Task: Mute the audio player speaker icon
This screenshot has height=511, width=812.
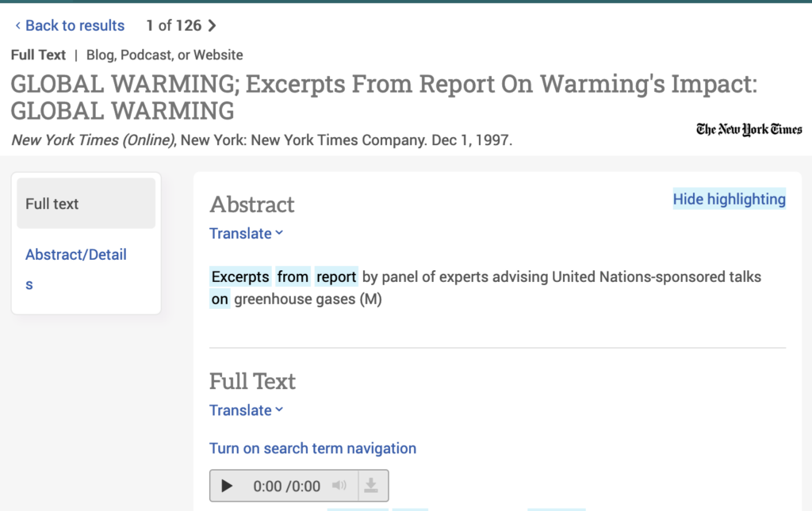Action: pyautogui.click(x=339, y=486)
